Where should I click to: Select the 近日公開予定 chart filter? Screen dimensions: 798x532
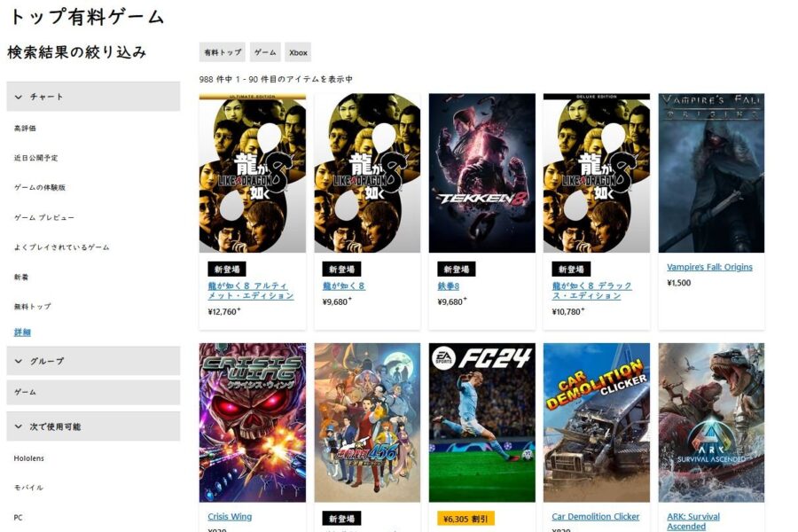35,158
